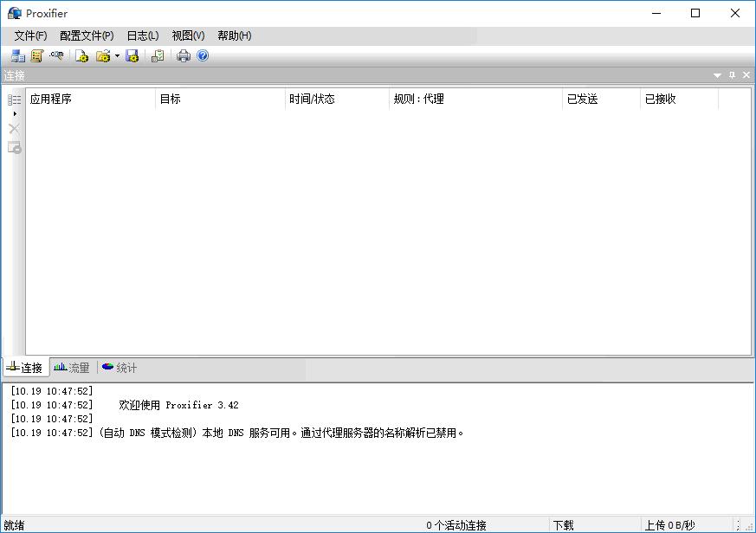Click the list view icon beside connections

[15, 100]
